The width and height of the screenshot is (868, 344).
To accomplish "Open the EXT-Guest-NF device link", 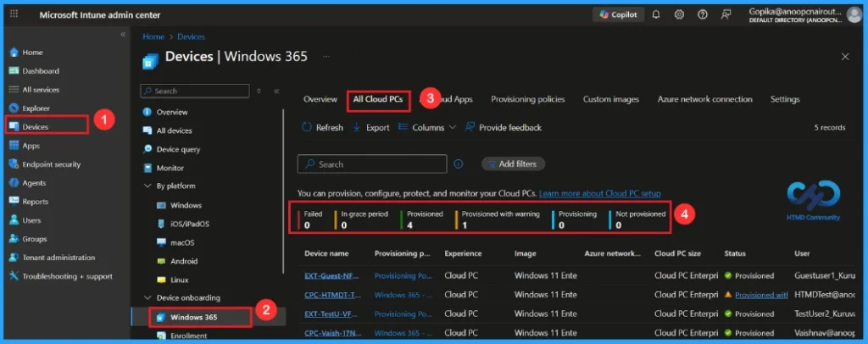I will click(332, 275).
